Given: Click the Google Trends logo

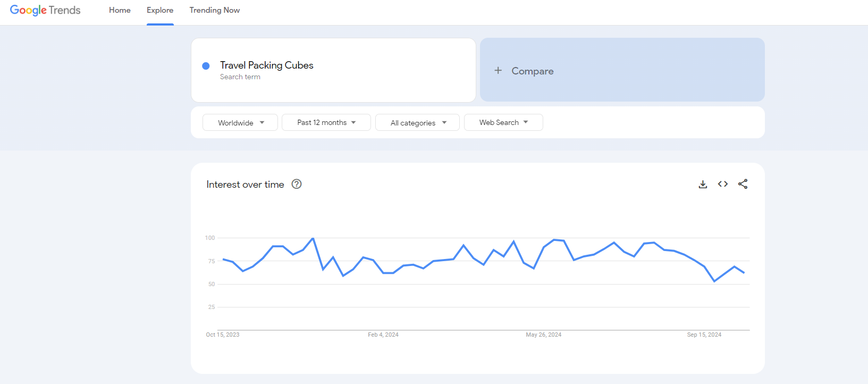Looking at the screenshot, I should pyautogui.click(x=45, y=10).
